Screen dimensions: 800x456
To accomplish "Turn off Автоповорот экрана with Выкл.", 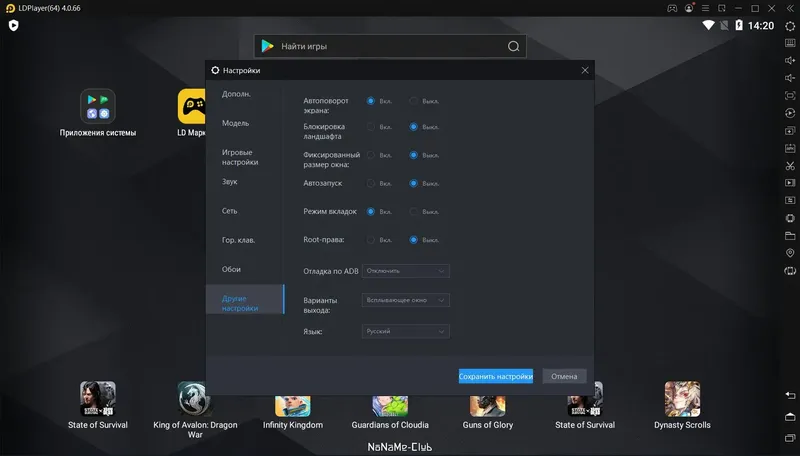I will point(413,101).
